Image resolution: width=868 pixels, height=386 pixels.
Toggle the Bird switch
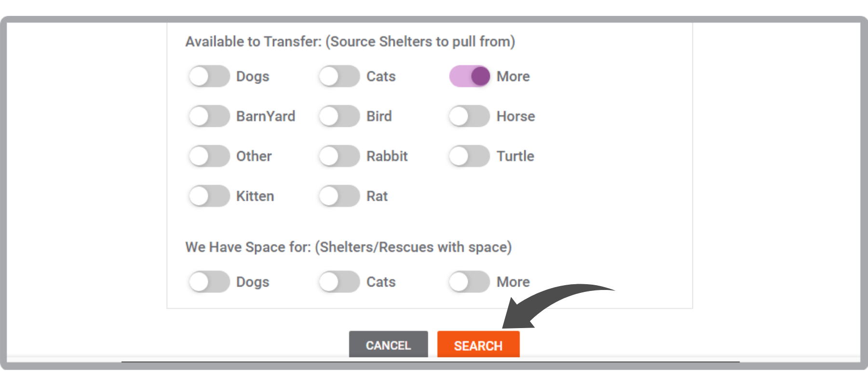(x=339, y=116)
